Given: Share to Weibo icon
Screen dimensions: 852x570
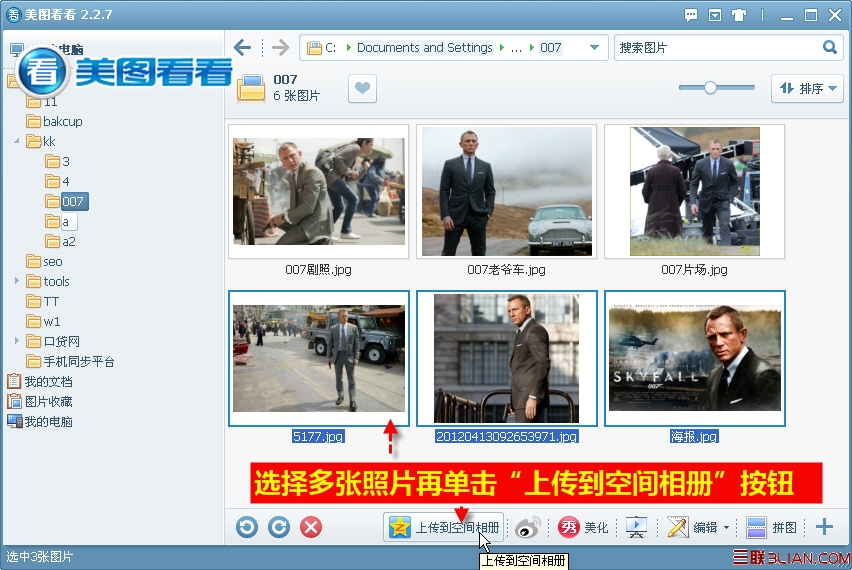Looking at the screenshot, I should pos(528,527).
